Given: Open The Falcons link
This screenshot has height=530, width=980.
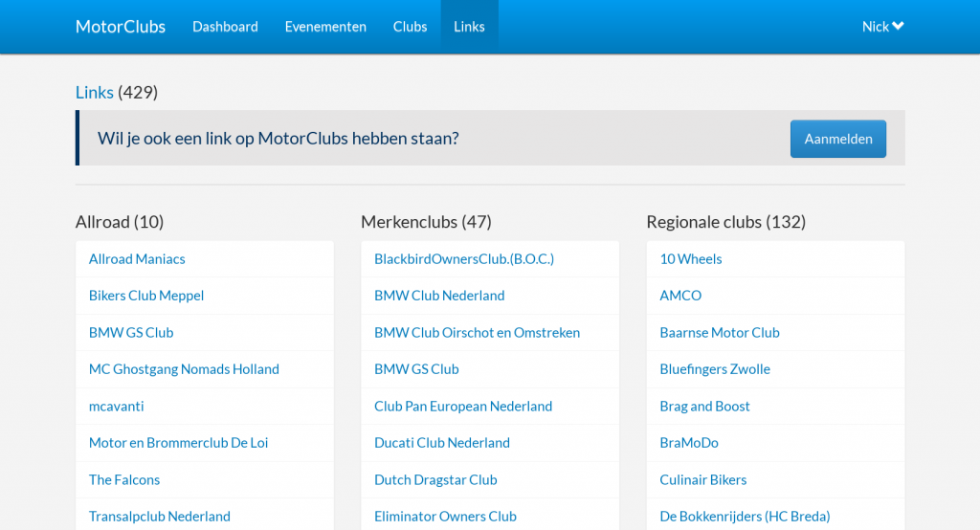Looking at the screenshot, I should click(x=124, y=480).
